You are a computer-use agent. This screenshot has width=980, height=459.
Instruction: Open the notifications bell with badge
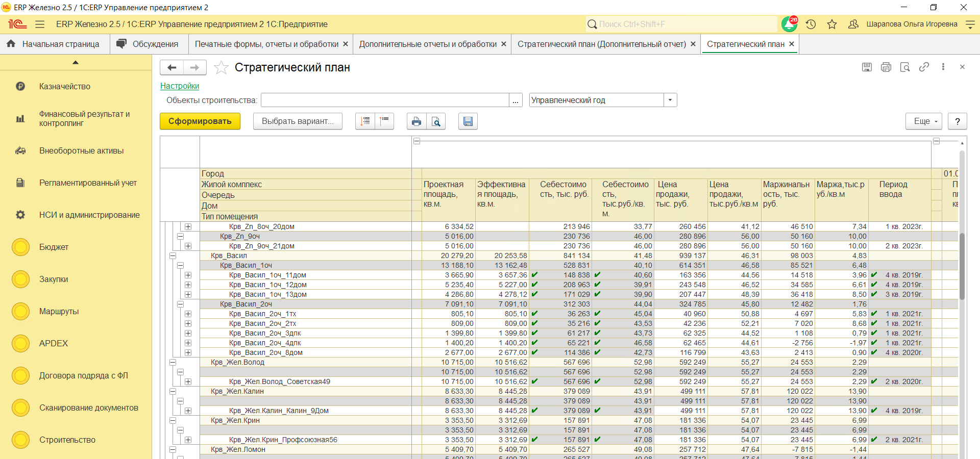coord(789,24)
